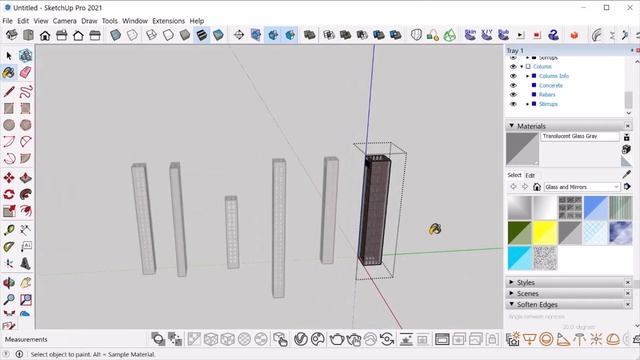Image resolution: width=640 pixels, height=360 pixels.
Task: Toggle visibility eye for Column
Action: click(x=513, y=67)
